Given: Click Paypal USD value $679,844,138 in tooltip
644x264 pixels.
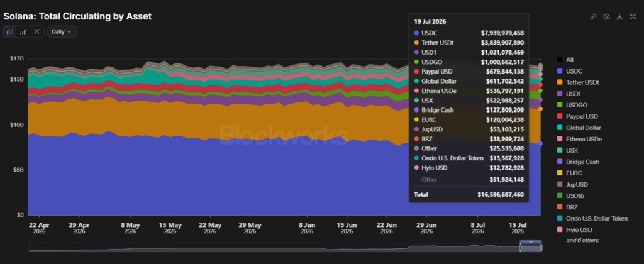Looking at the screenshot, I should (x=505, y=72).
